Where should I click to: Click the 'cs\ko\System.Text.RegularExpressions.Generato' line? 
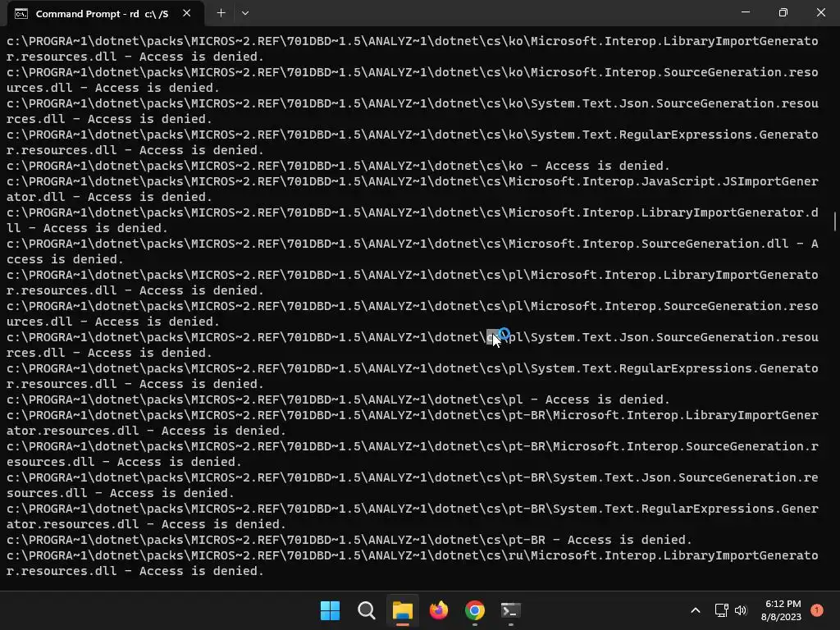tap(413, 135)
